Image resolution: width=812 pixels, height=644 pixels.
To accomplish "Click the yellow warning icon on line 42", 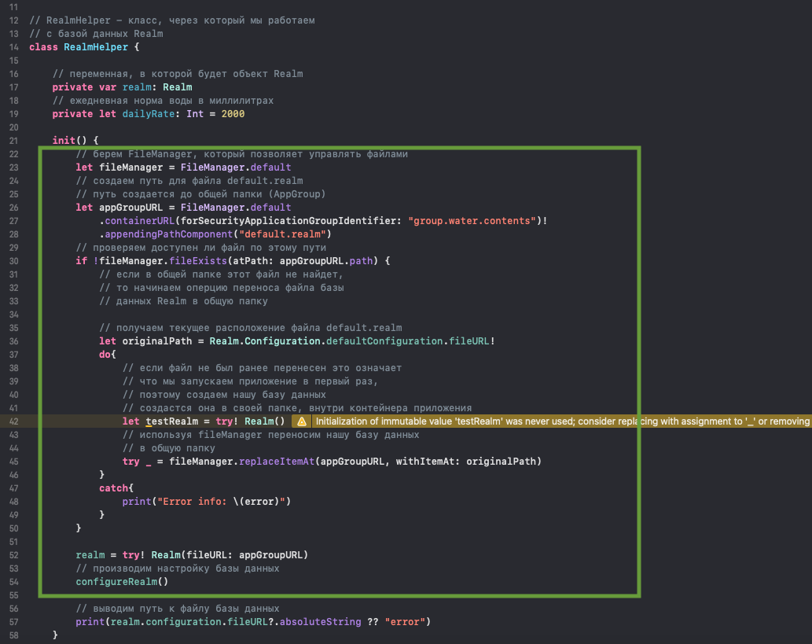I will tap(301, 421).
